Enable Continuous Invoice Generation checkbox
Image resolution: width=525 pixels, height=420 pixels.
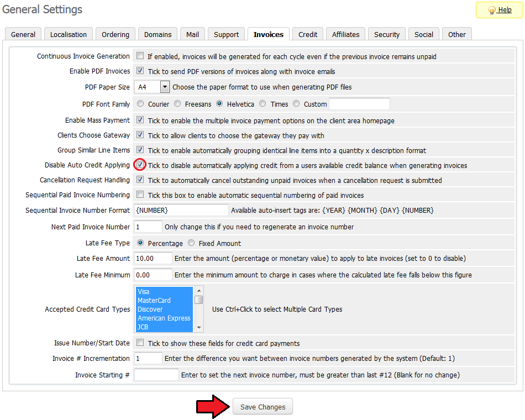(140, 56)
